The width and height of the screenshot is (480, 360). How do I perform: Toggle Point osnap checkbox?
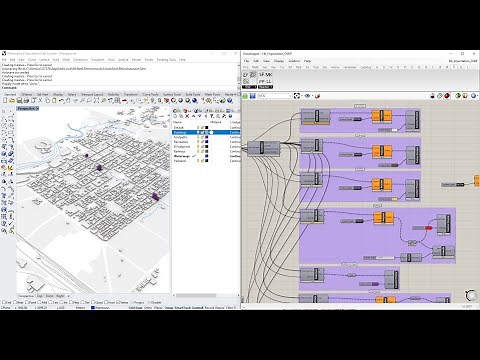point(27,302)
